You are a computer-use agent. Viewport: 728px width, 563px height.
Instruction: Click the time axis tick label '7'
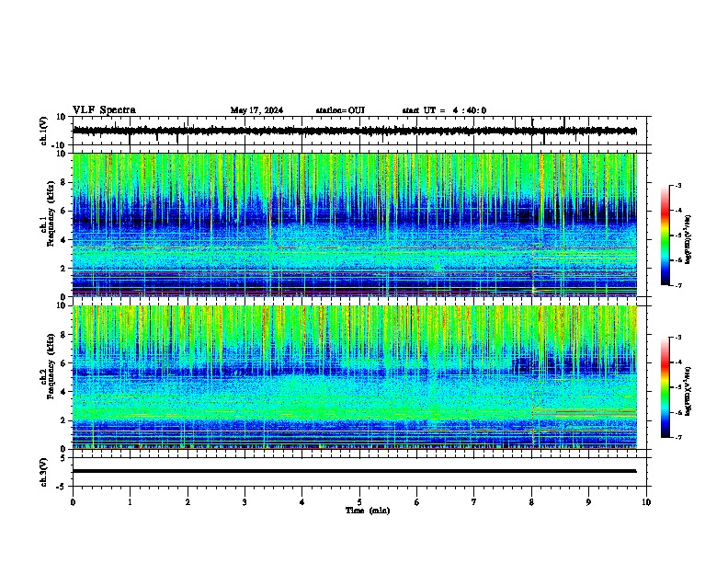pos(474,502)
